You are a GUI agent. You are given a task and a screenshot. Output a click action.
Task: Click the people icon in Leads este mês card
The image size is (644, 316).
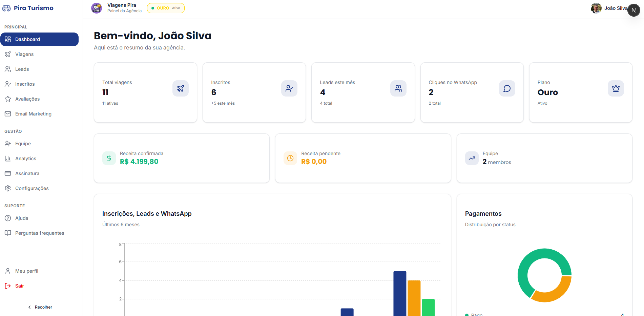[398, 88]
